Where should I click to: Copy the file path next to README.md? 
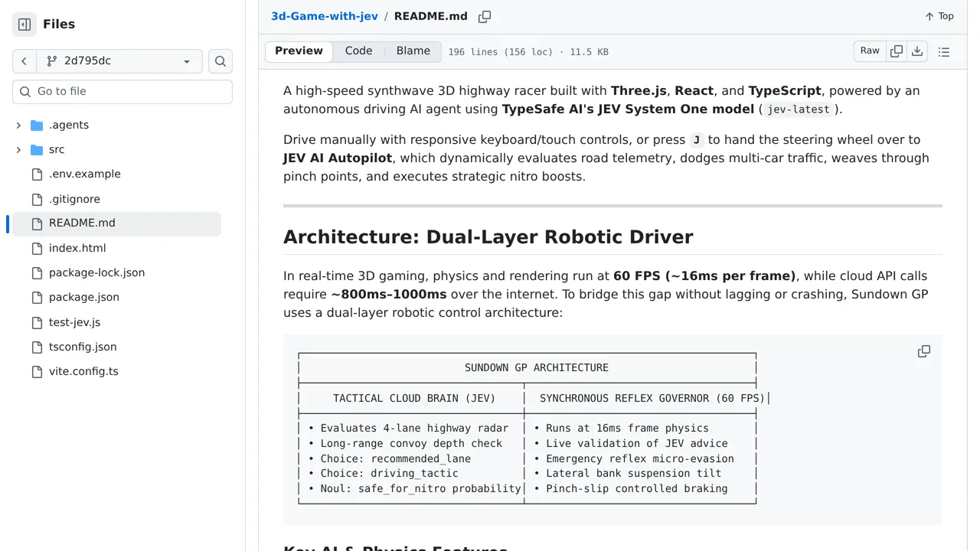tap(485, 16)
